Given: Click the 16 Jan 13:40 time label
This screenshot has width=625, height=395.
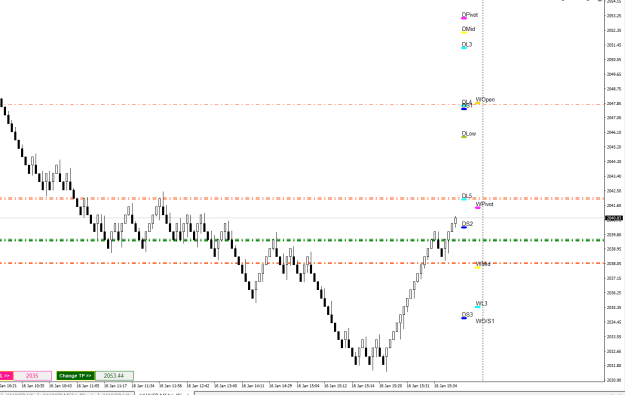Looking at the screenshot, I should (226, 386).
